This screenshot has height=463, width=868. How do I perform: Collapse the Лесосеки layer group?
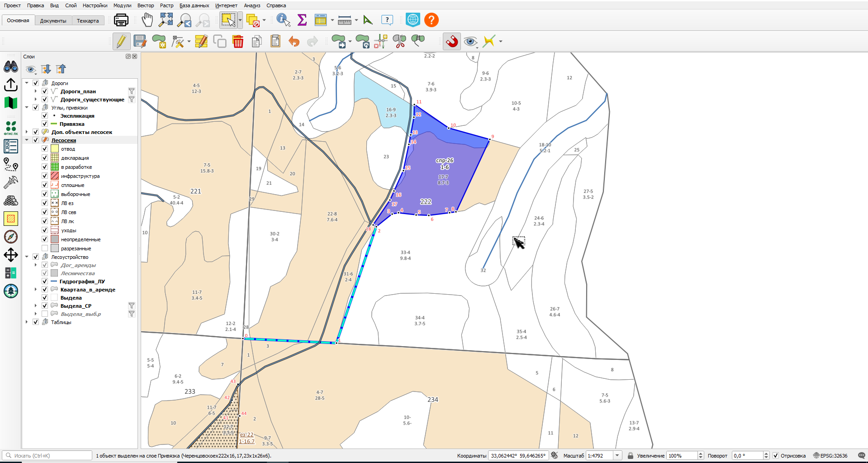point(27,140)
